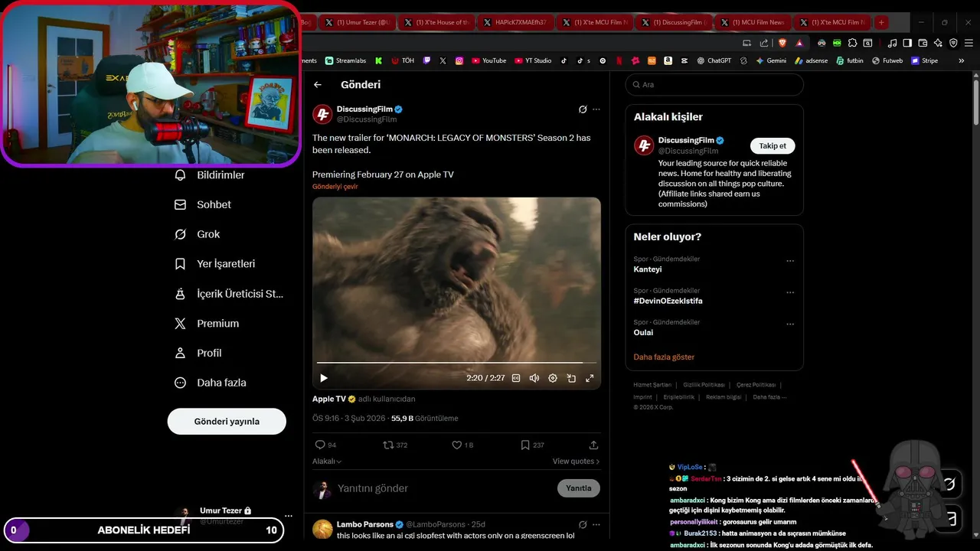980x551 pixels.
Task: Click the Gönderi yayınla button
Action: point(227,422)
